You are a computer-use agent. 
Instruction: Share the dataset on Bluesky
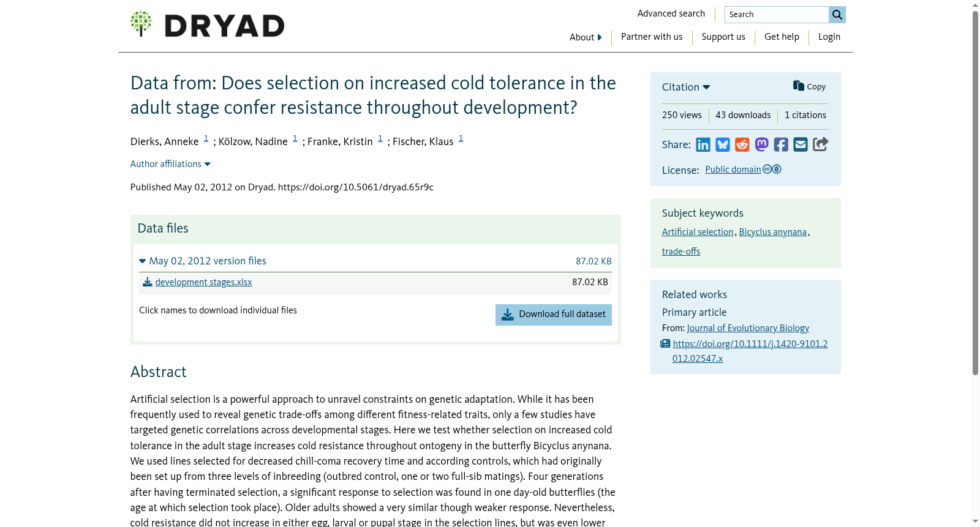[x=723, y=144]
